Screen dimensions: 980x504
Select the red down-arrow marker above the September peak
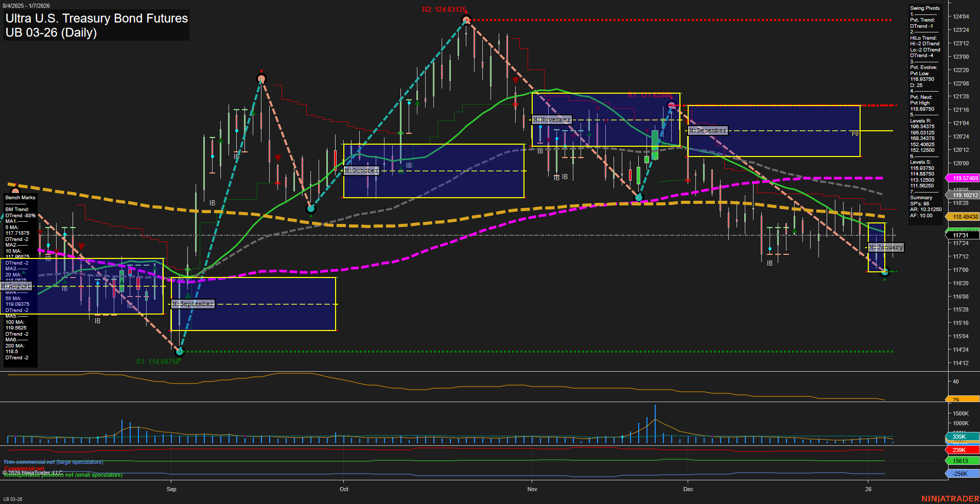click(x=261, y=72)
